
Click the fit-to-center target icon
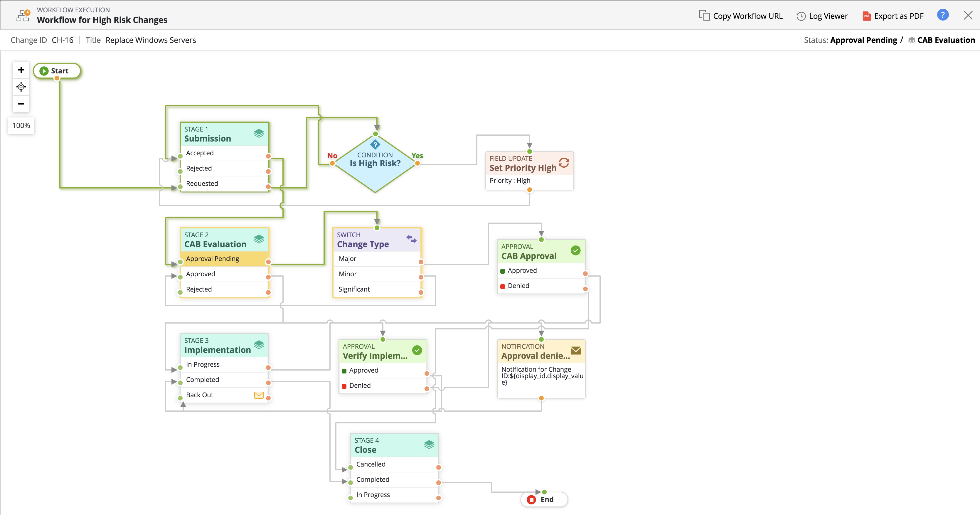21,87
